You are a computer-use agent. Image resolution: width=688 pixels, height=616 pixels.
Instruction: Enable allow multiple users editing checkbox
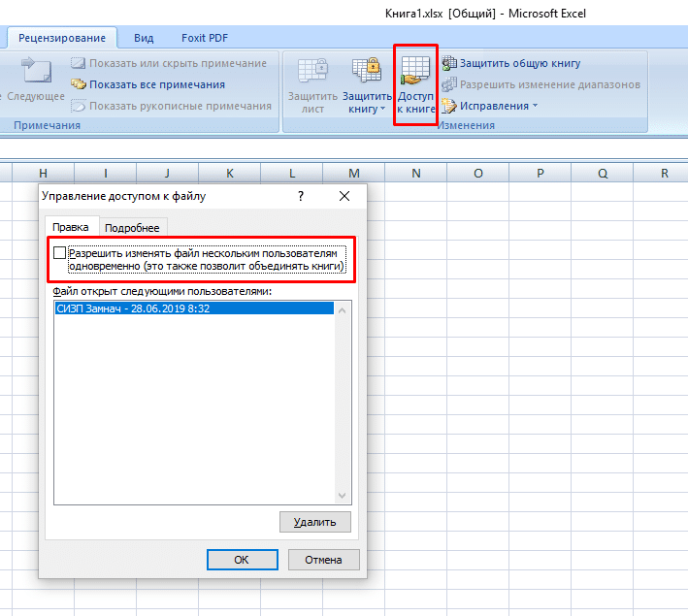tap(59, 253)
